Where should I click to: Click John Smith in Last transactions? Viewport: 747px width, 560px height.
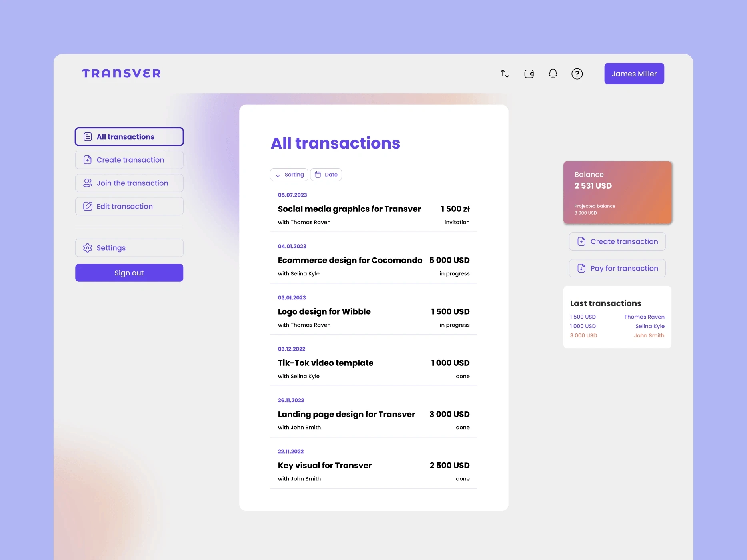[x=649, y=335]
